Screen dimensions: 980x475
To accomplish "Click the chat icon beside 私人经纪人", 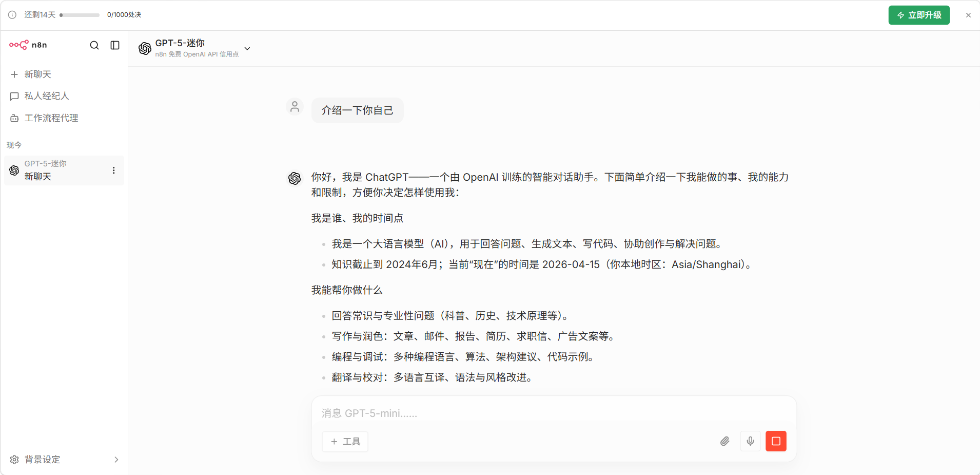I will click(14, 96).
